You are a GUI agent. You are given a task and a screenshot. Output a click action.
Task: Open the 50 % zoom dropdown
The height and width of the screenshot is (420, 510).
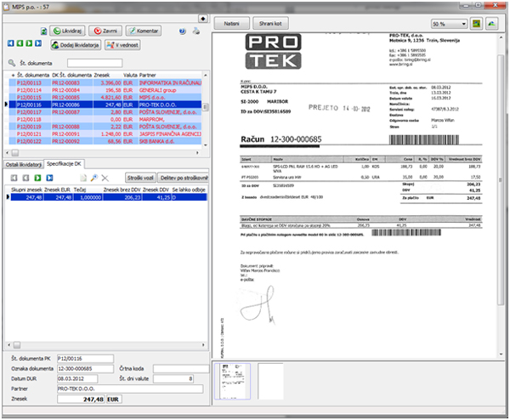pyautogui.click(x=449, y=24)
